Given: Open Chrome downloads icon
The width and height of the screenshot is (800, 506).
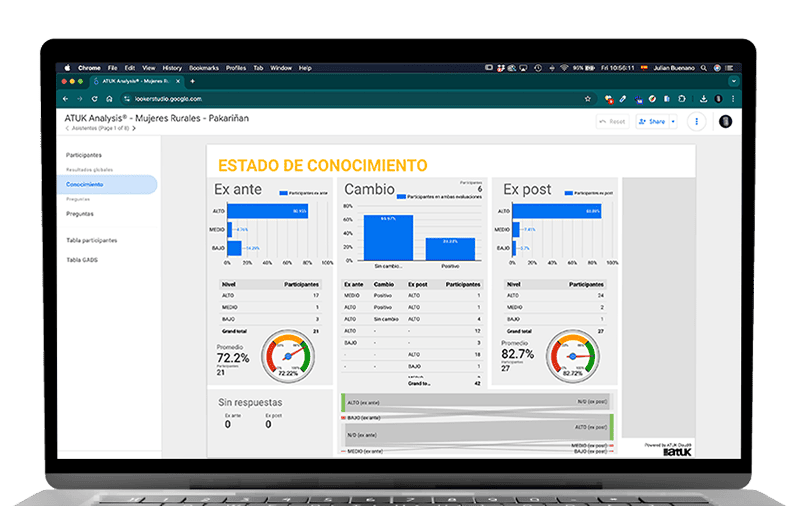Looking at the screenshot, I should tap(705, 99).
